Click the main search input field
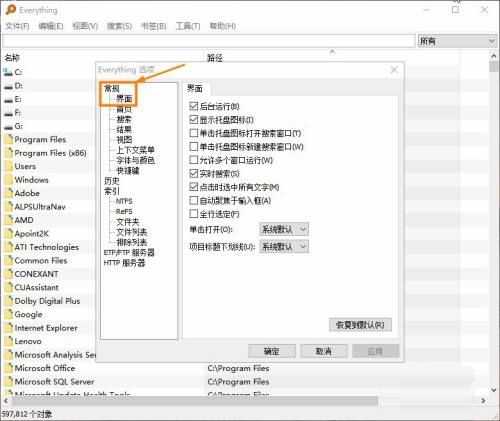Screen dimensions: 500x421 209,41
